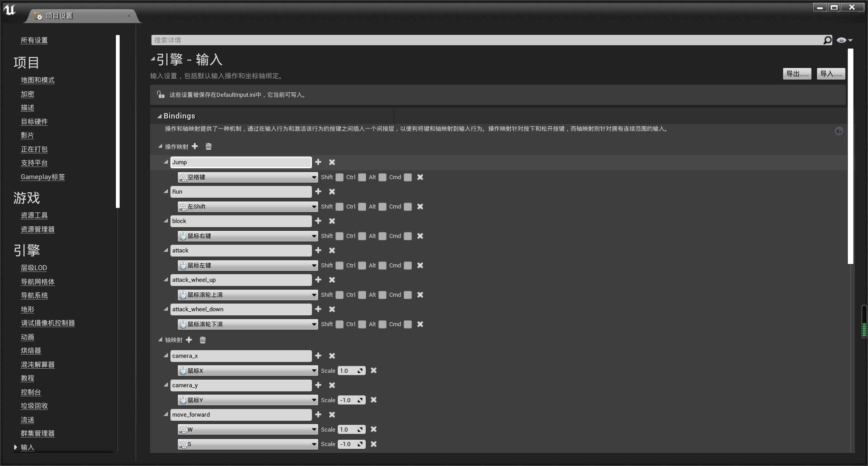Add a key binding to camera_x axis
The image size is (868, 466).
318,356
